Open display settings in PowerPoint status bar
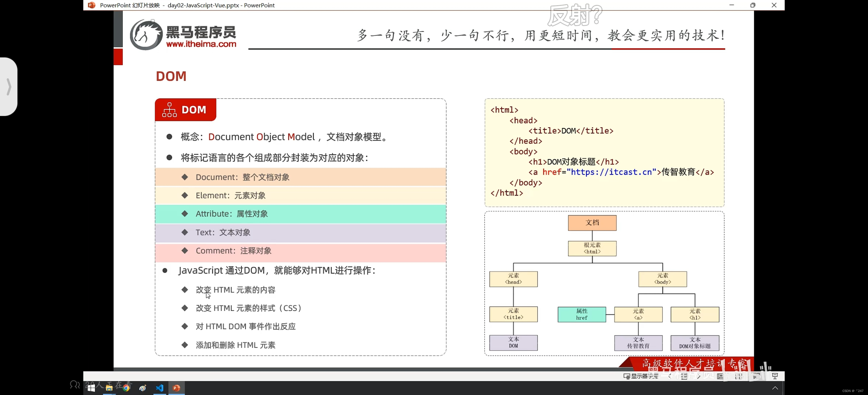Viewport: 868px width, 395px height. (x=641, y=376)
